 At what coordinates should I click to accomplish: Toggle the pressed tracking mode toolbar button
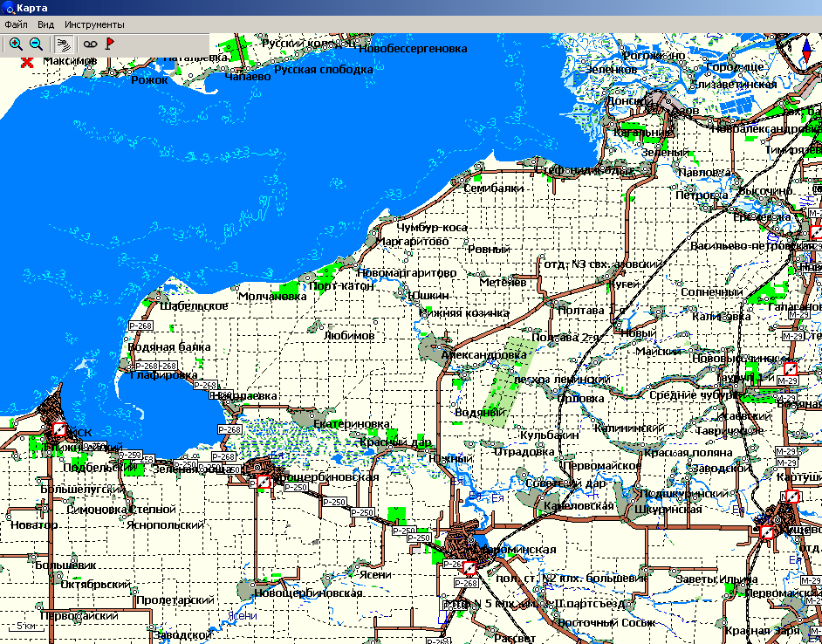[x=62, y=44]
